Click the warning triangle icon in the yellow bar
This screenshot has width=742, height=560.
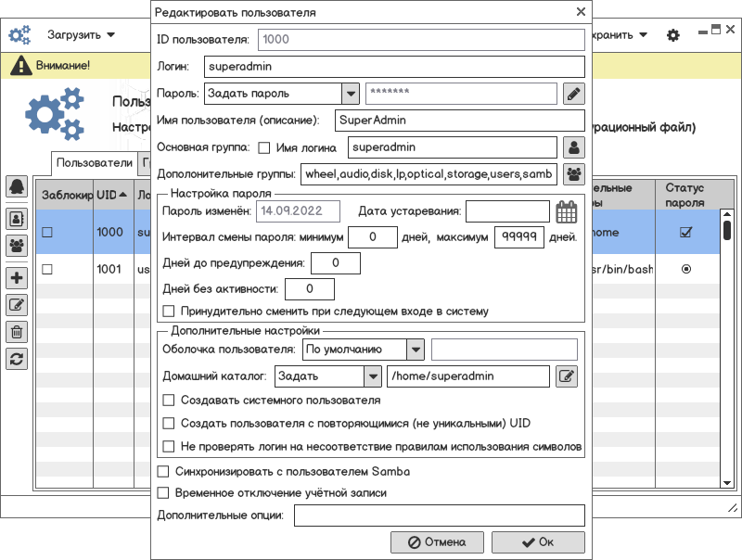pos(20,65)
